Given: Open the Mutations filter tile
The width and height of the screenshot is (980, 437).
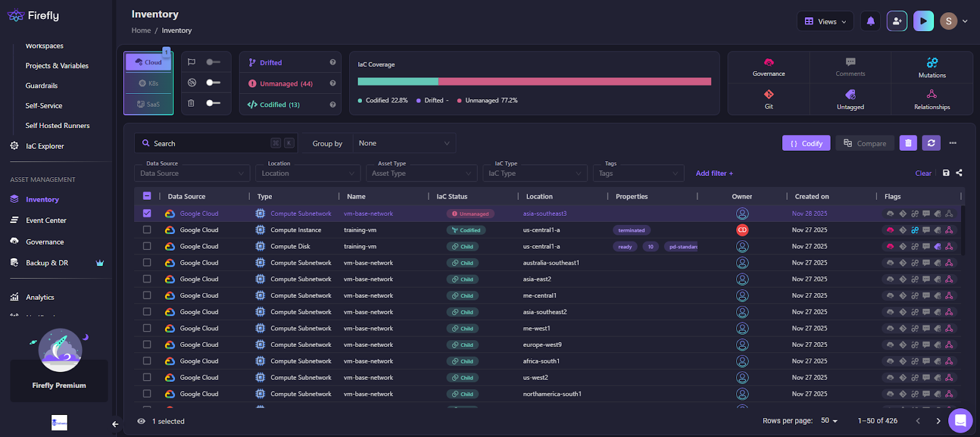Looking at the screenshot, I should pyautogui.click(x=932, y=67).
